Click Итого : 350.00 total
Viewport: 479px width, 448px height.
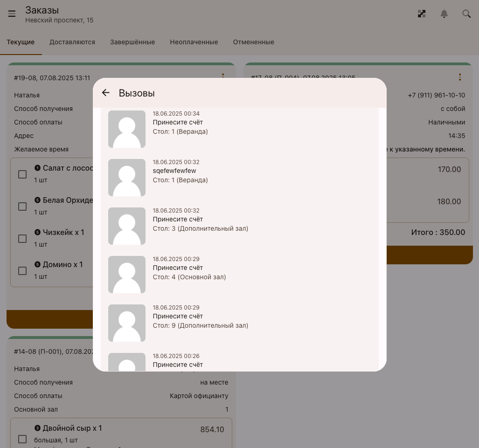(x=438, y=232)
